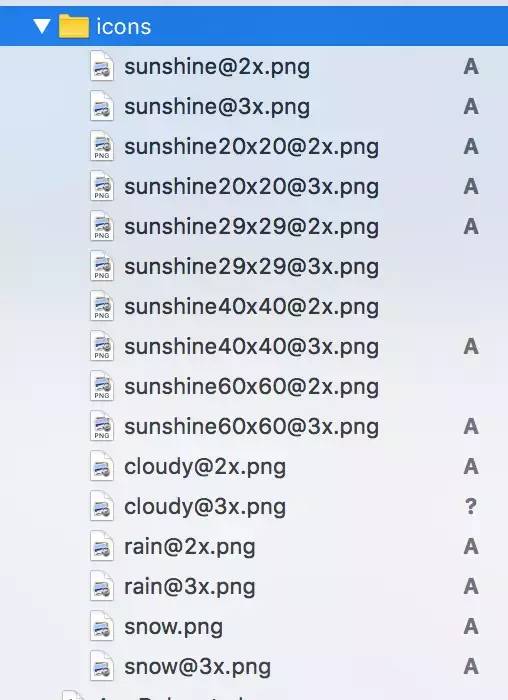The height and width of the screenshot is (700, 508).
Task: Collapse the icons folder disclosure triangle
Action: 42,26
